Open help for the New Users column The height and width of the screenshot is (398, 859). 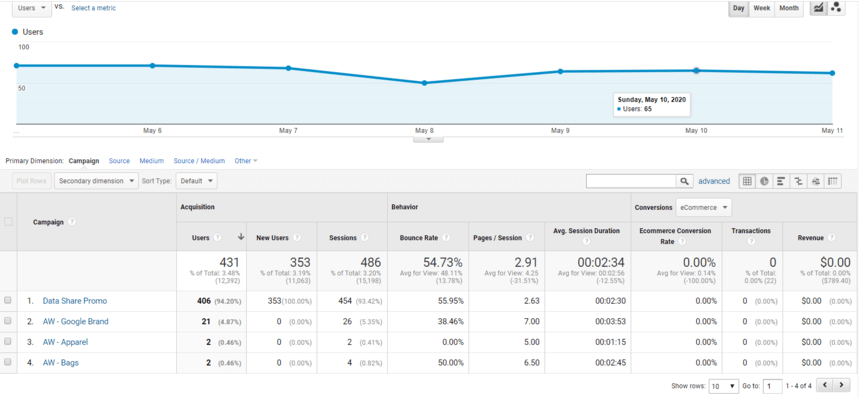[x=297, y=238]
